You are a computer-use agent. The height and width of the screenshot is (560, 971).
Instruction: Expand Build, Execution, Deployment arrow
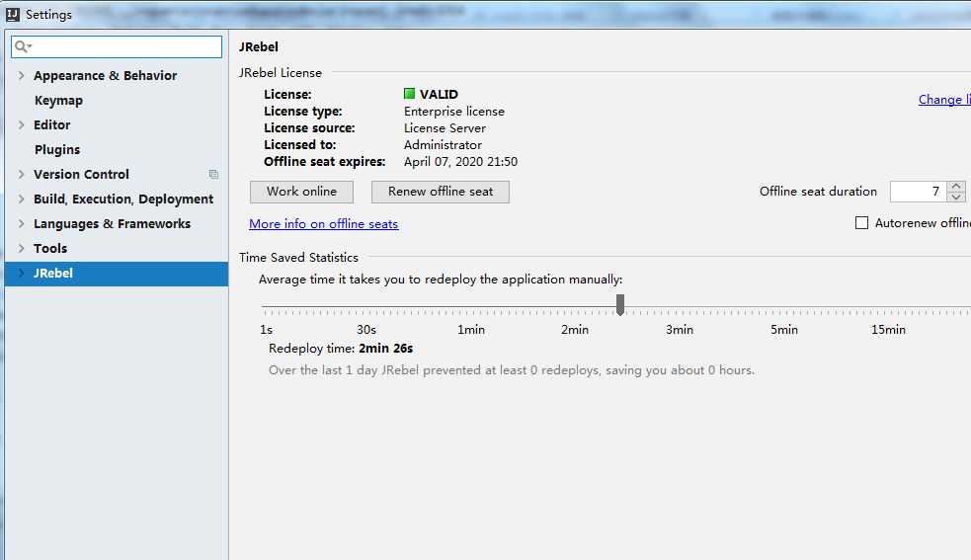tap(21, 199)
